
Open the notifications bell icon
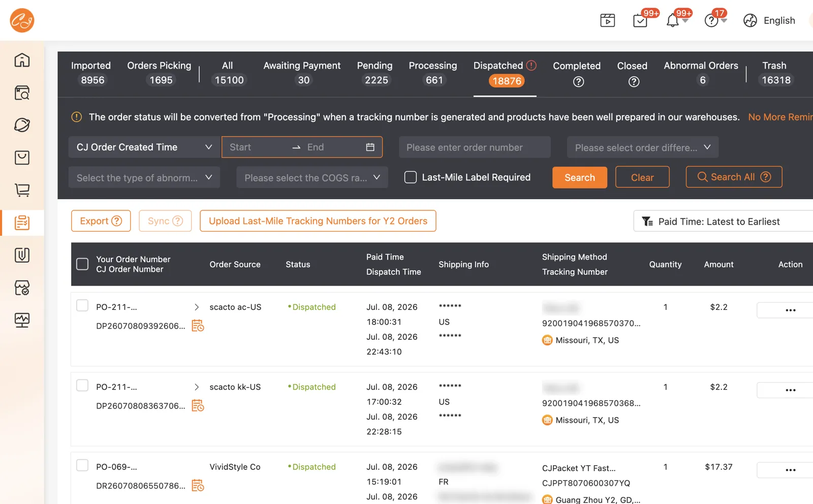click(672, 21)
